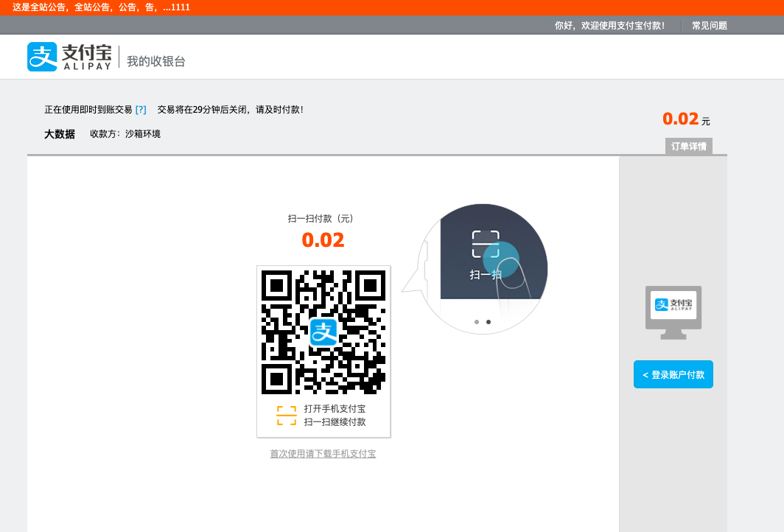Open the 首次使用请下载手机支付宝 download link
784x532 pixels.
click(323, 454)
